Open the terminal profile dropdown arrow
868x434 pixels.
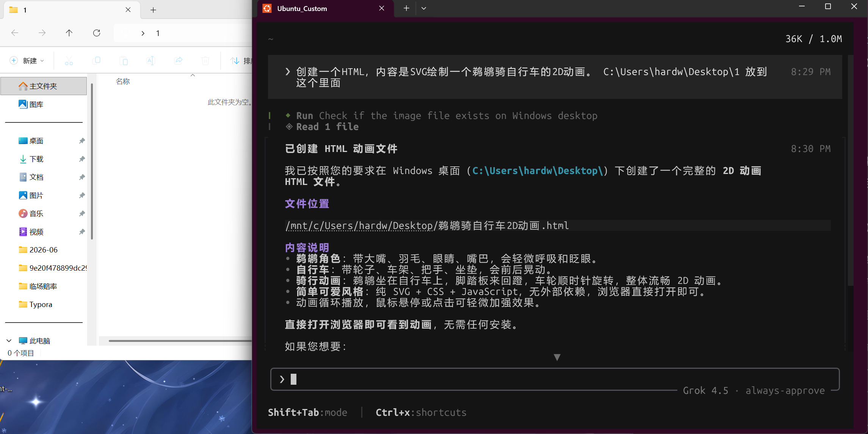click(x=424, y=8)
